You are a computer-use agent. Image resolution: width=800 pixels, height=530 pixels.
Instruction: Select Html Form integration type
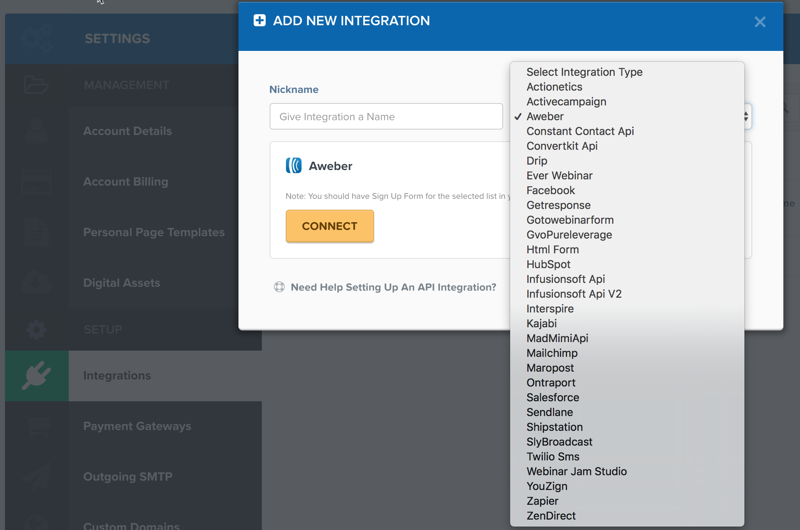(627, 249)
